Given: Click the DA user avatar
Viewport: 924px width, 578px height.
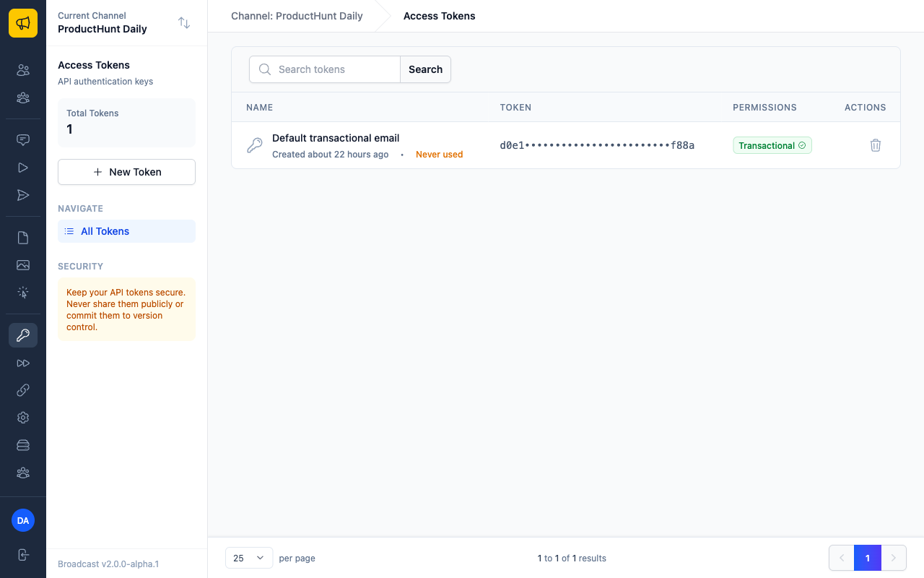Looking at the screenshot, I should click(x=23, y=520).
